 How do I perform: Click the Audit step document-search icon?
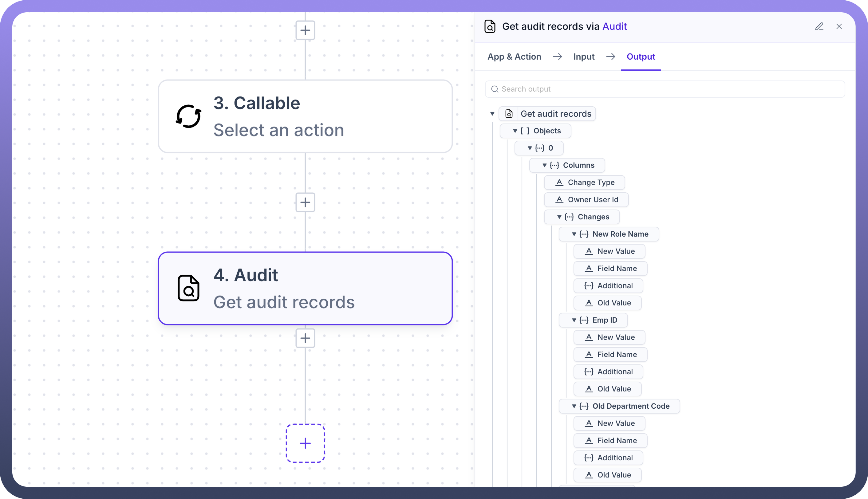coord(188,288)
